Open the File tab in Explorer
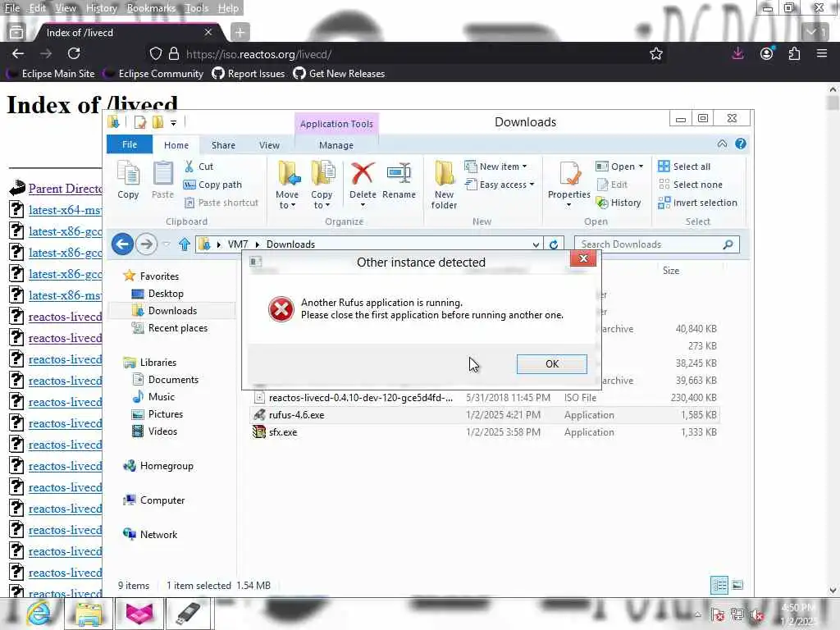This screenshot has width=840, height=630. point(130,144)
